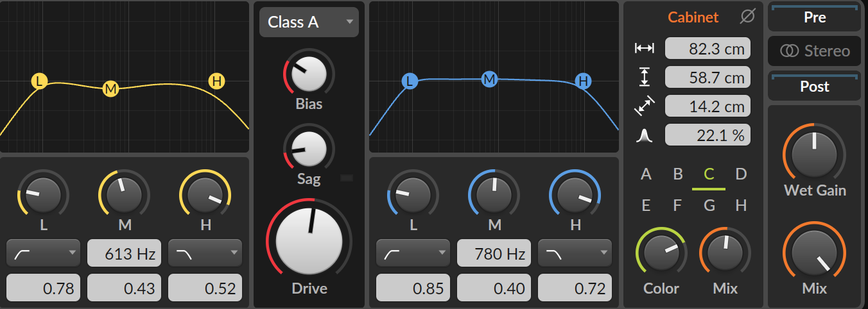This screenshot has height=309, width=868.
Task: Open the Pre FX chain slot
Action: [x=815, y=17]
